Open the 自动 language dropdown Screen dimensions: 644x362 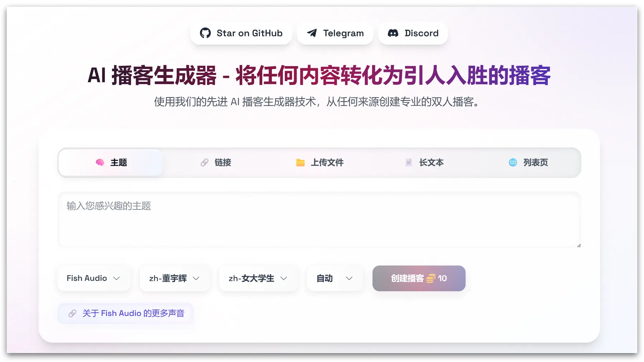point(335,278)
